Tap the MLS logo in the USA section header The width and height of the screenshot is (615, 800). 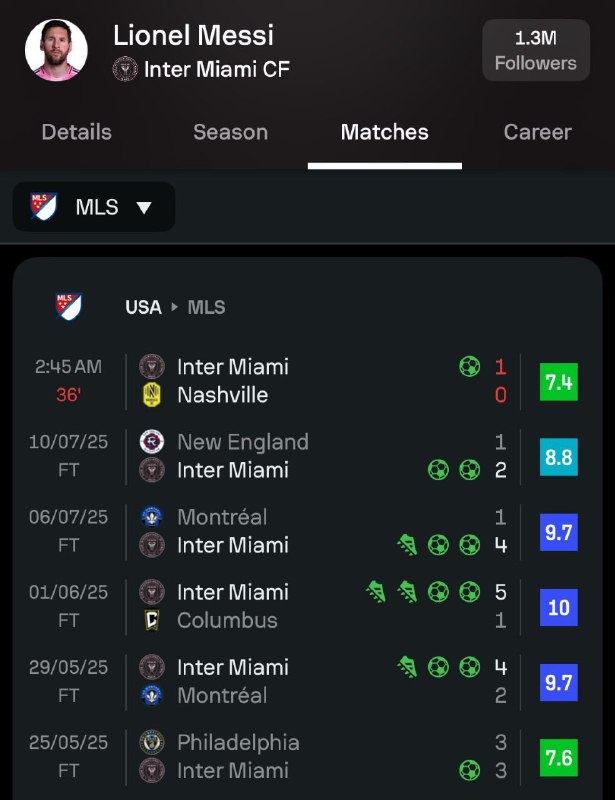click(69, 307)
